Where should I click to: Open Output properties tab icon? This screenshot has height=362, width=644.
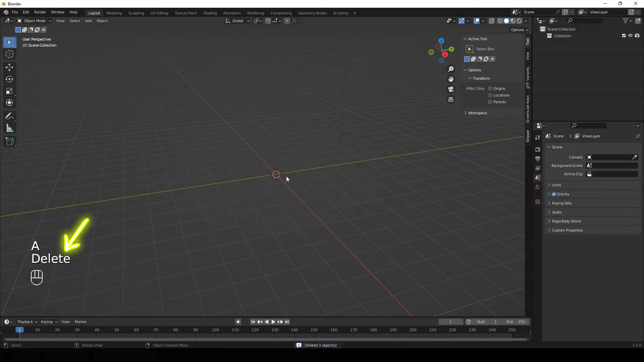[538, 159]
